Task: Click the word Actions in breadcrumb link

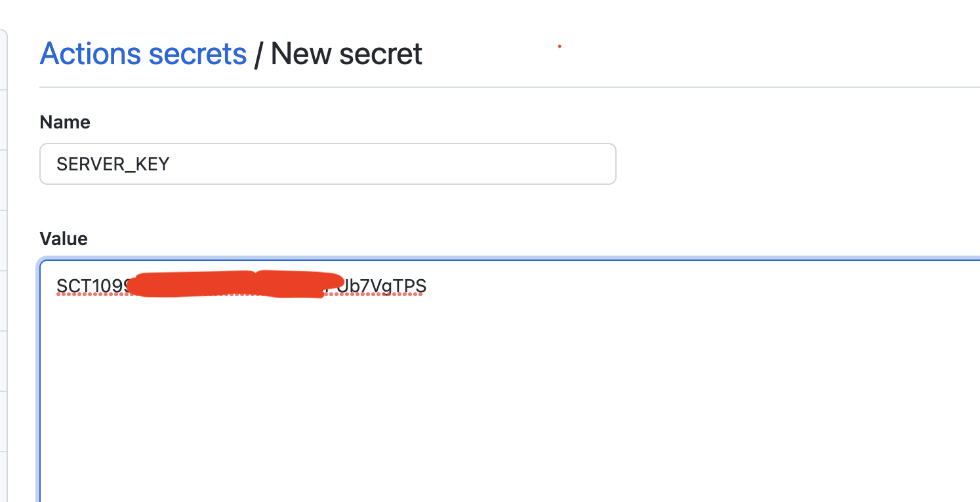Action: point(90,54)
